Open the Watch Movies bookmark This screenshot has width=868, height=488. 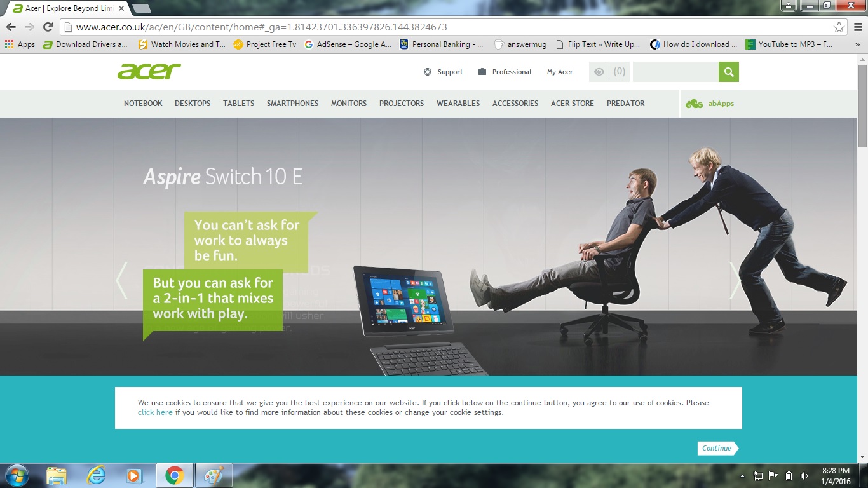click(182, 44)
